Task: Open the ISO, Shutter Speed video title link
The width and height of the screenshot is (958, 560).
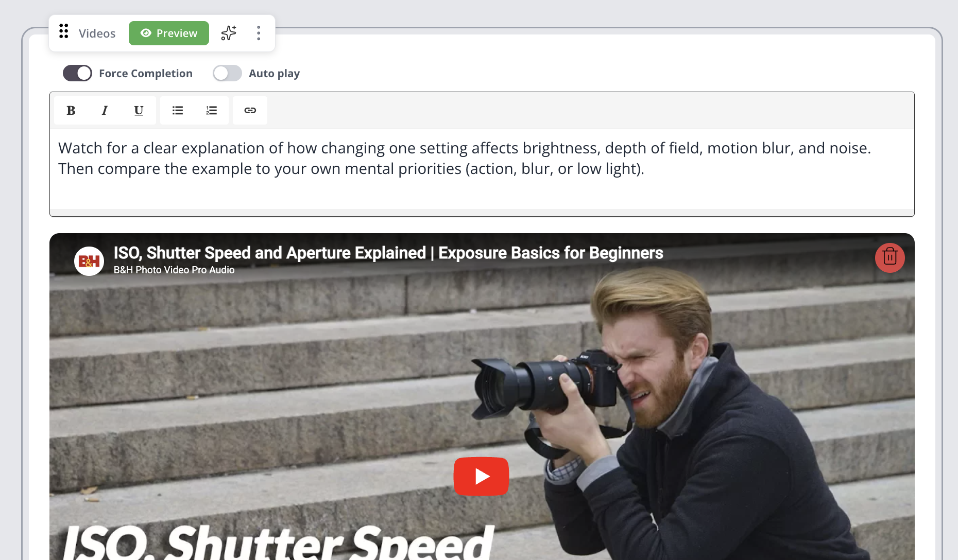Action: (x=388, y=253)
